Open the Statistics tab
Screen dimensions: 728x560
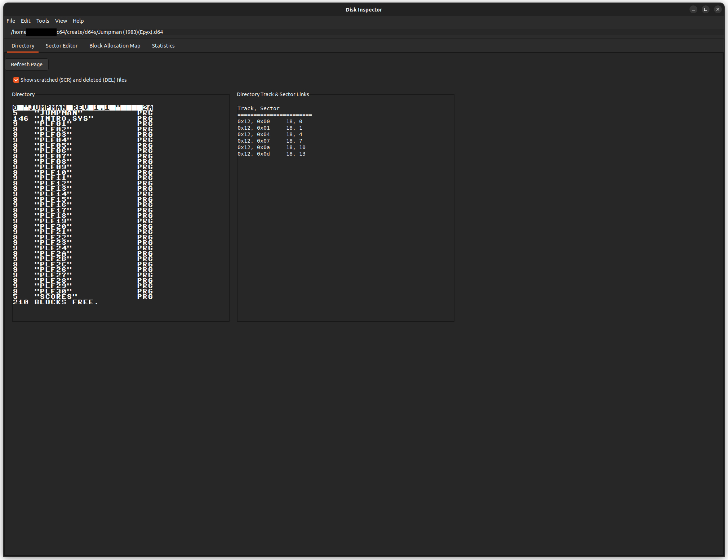(163, 46)
